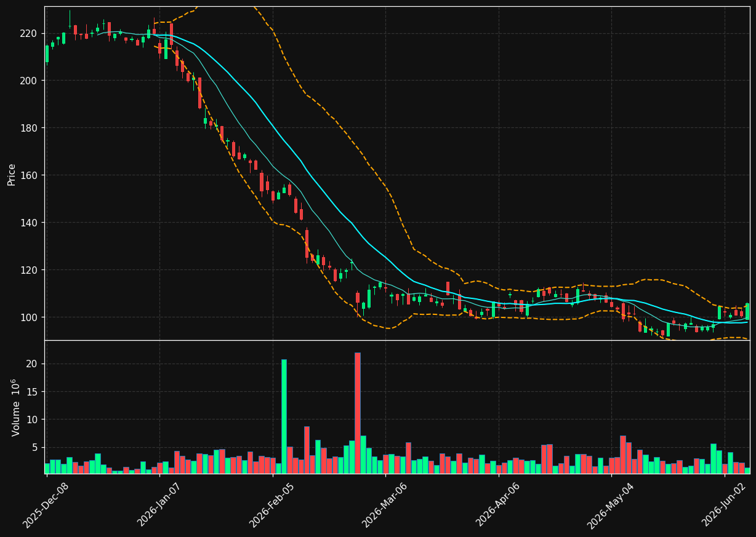
Task: Click the tallest red volume bar
Action: [x=358, y=413]
